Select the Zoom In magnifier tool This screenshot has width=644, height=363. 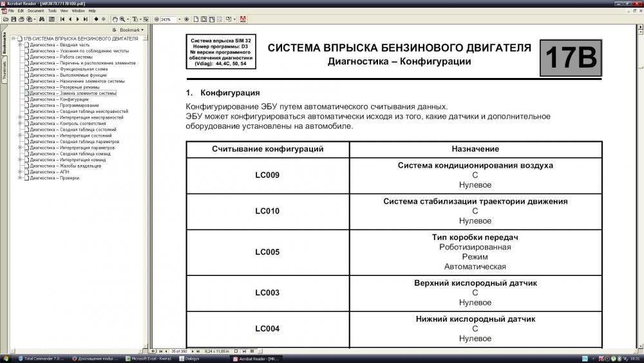pyautogui.click(x=122, y=19)
